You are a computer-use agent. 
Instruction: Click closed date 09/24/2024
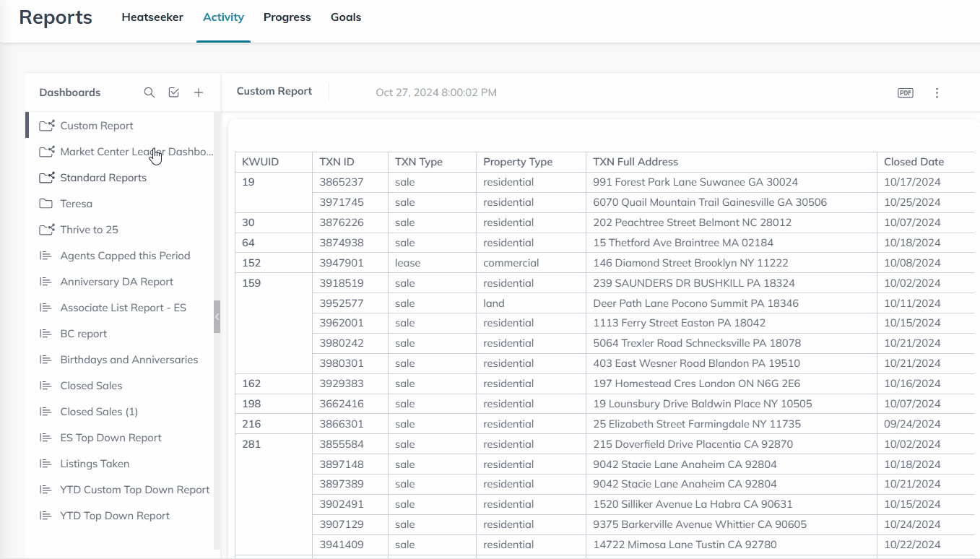[x=927, y=424]
